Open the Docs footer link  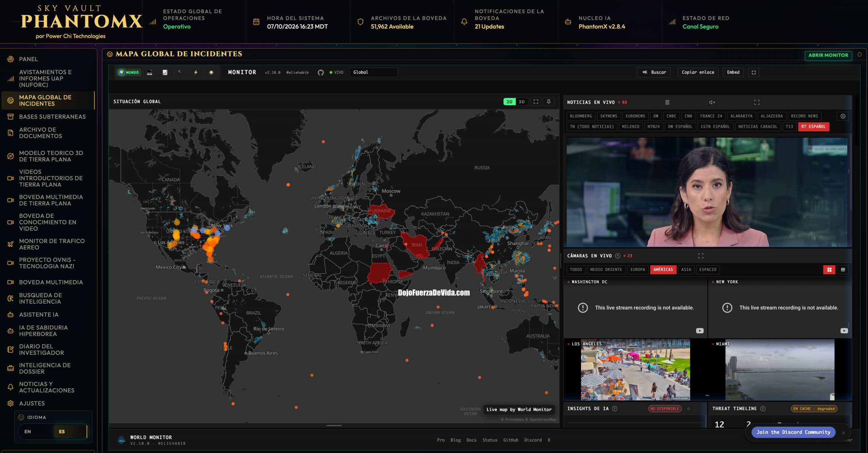(471, 440)
